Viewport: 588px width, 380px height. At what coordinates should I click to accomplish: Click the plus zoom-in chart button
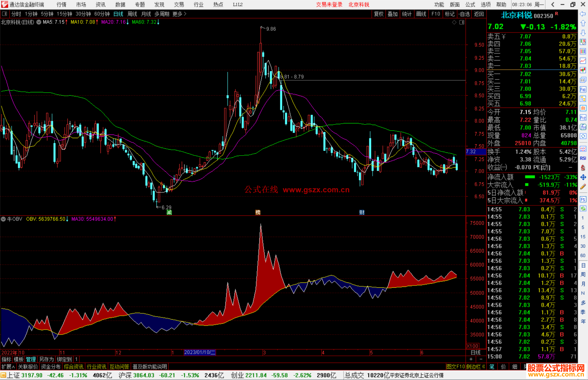[471, 359]
